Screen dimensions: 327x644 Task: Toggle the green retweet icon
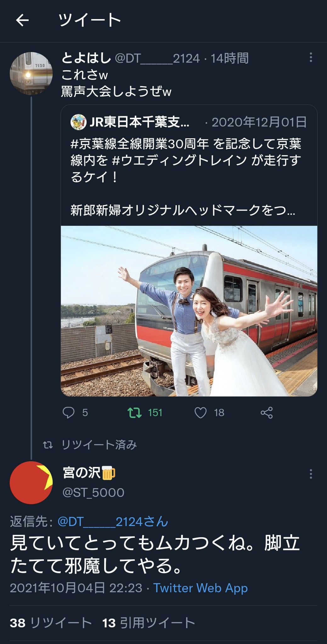pos(135,412)
